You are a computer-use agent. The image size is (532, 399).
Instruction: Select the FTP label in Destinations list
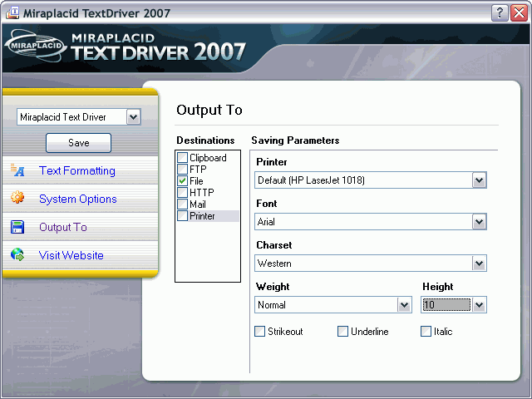[x=198, y=169]
